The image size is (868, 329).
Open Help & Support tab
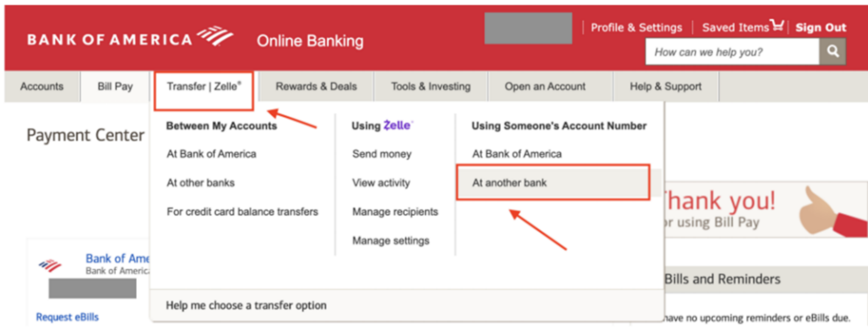(x=666, y=86)
